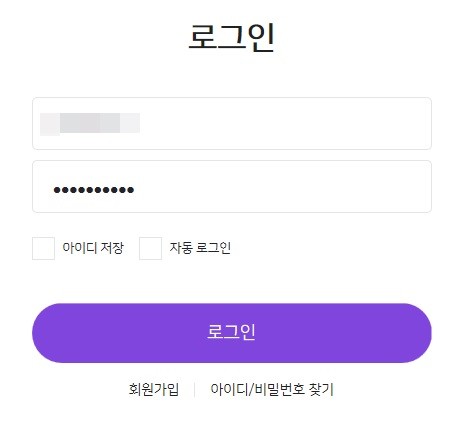Open the 아이디/비밀번호 찾기 link
The width and height of the screenshot is (456, 437).
coord(272,389)
